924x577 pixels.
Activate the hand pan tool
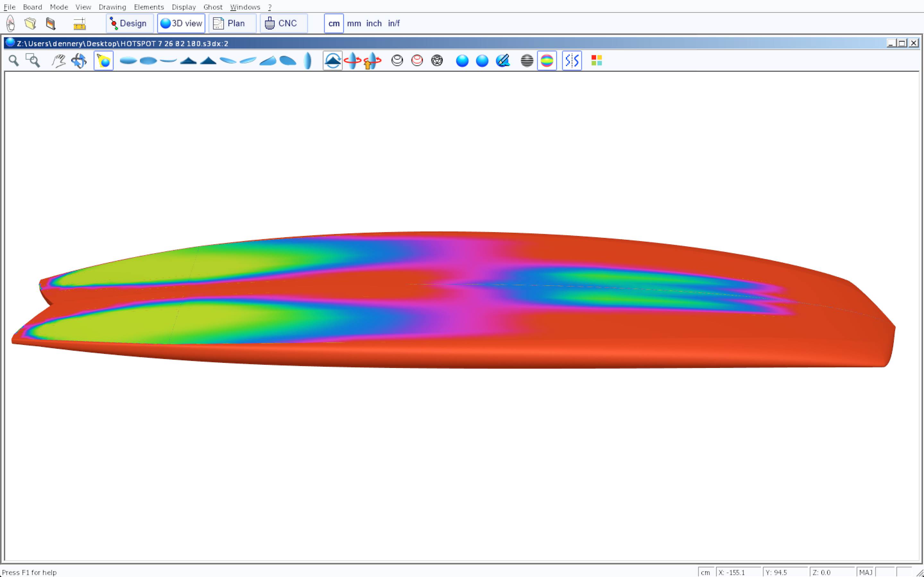pos(58,61)
